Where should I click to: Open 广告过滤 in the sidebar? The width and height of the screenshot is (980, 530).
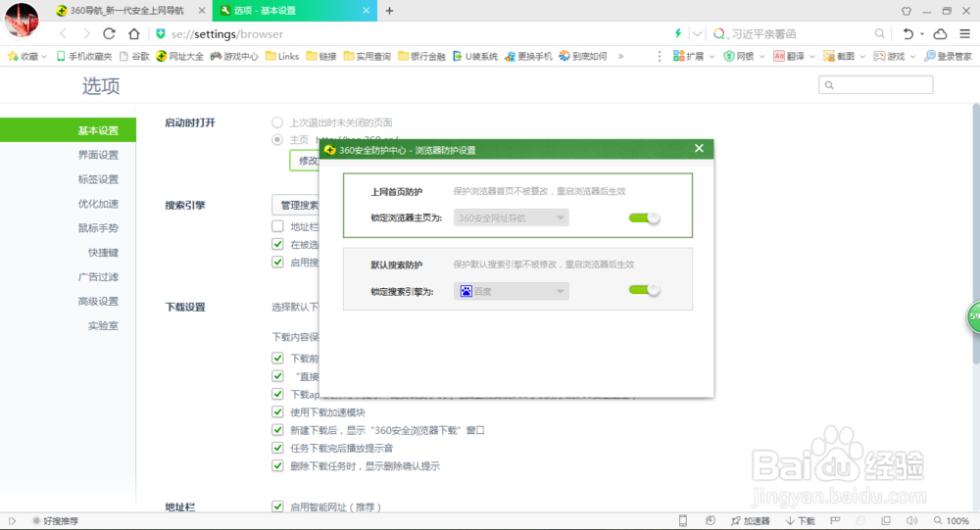tap(98, 277)
